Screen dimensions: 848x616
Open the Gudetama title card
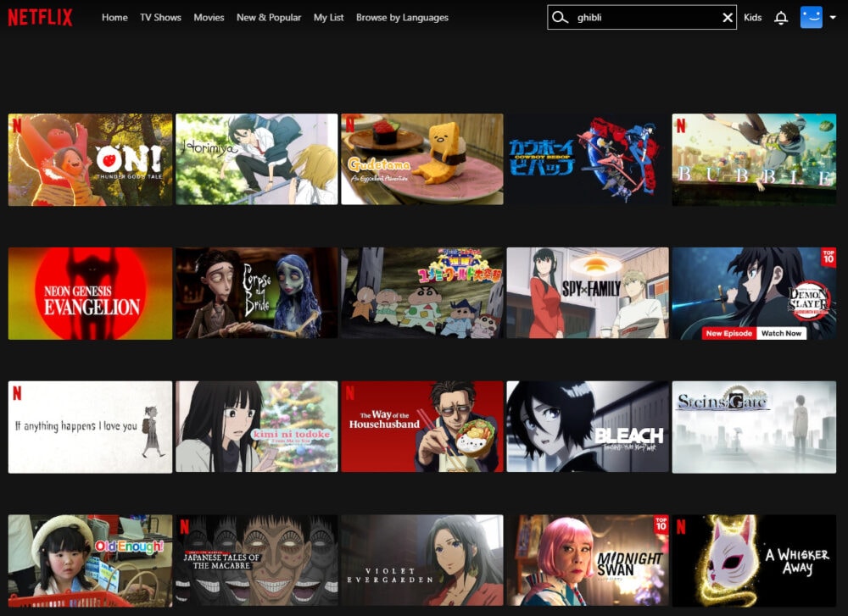(422, 159)
